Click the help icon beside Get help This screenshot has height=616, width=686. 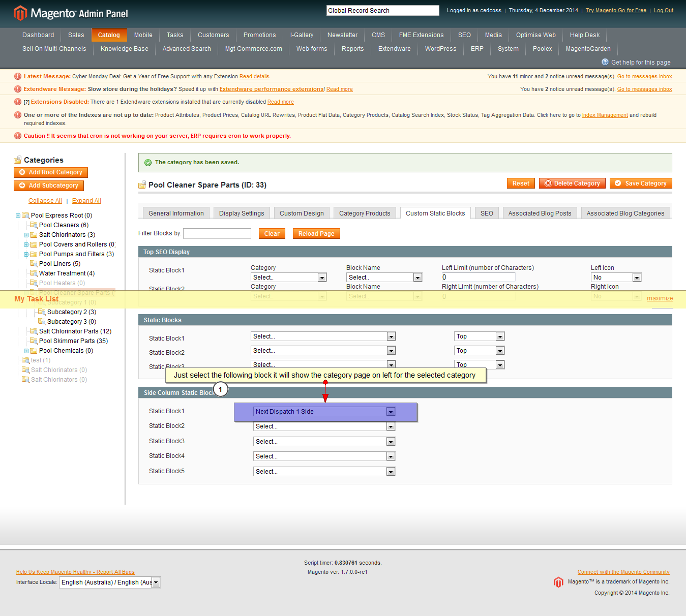pos(605,62)
